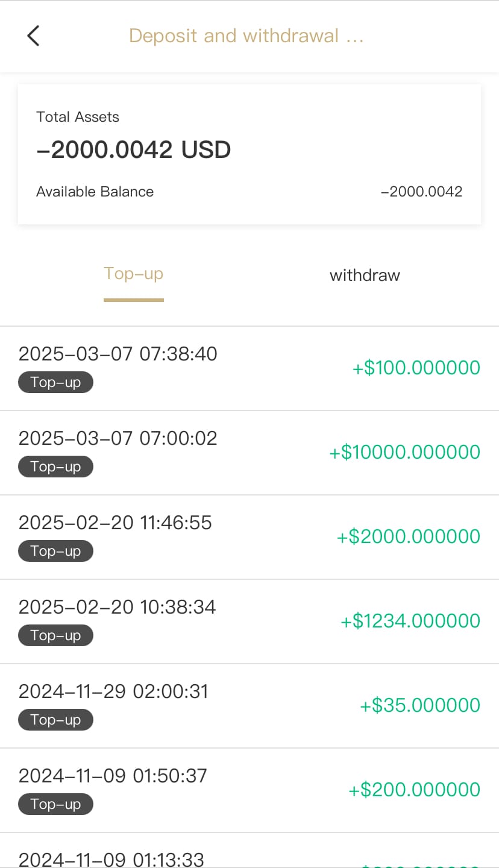Click the +$10000.000000 amount
This screenshot has width=499, height=868.
tap(404, 452)
